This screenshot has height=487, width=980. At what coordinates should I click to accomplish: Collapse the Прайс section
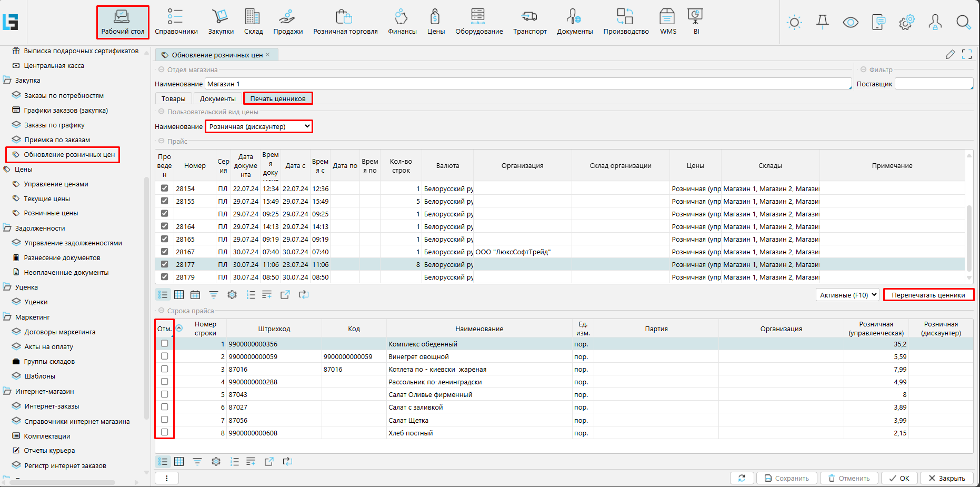point(162,141)
